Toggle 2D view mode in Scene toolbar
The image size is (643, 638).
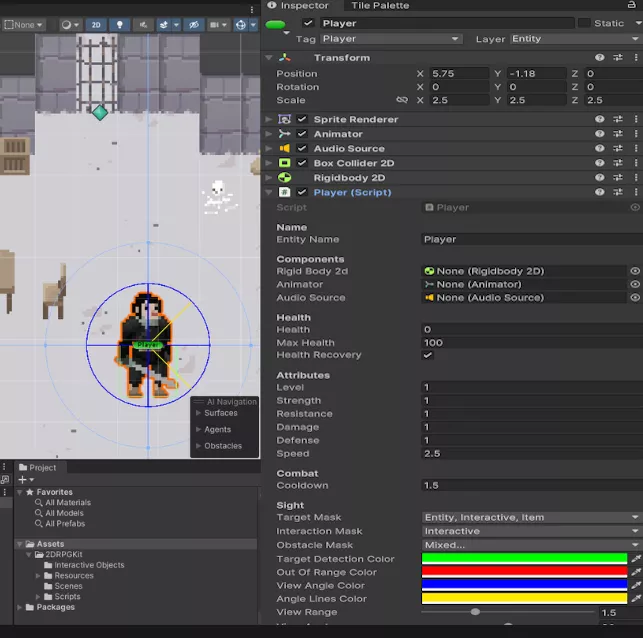click(x=96, y=25)
